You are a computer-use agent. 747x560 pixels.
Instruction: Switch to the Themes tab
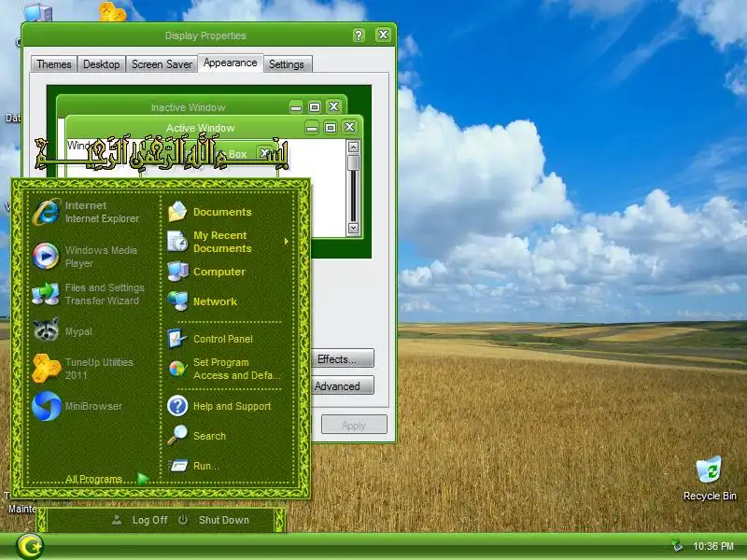[54, 64]
